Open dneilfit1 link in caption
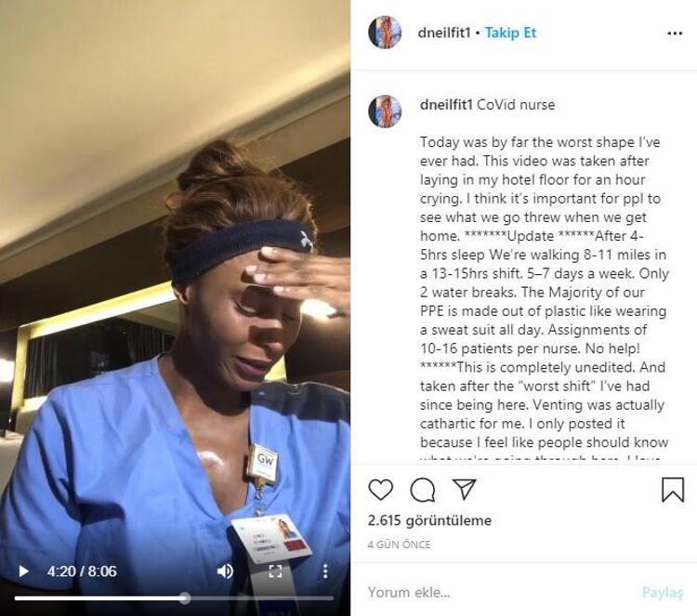The width and height of the screenshot is (697, 616). [x=446, y=105]
